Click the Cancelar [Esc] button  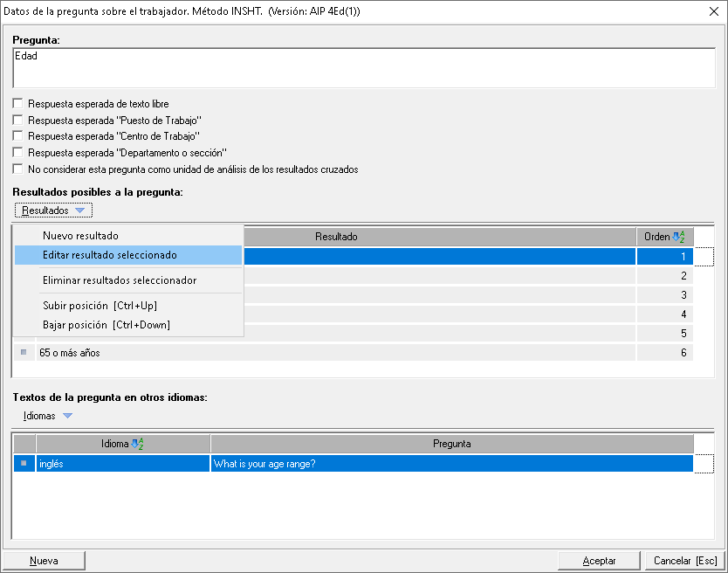click(685, 561)
